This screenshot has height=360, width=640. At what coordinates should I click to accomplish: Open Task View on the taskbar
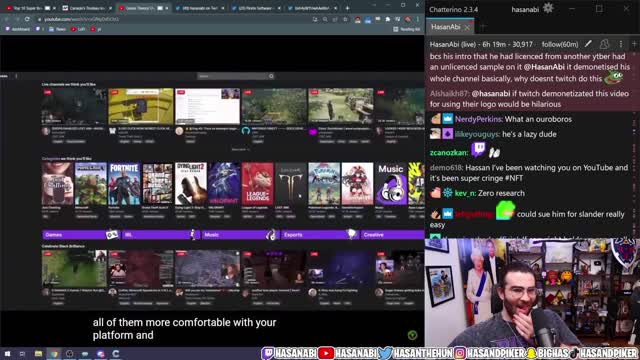(22, 353)
